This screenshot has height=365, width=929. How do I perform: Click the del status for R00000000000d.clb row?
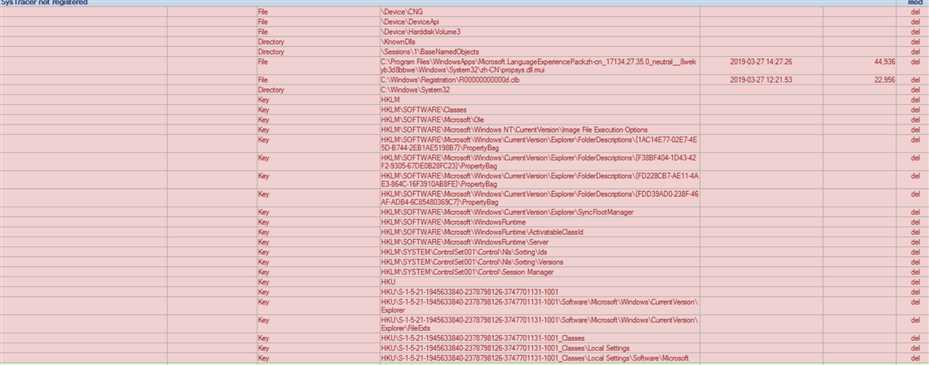[915, 79]
